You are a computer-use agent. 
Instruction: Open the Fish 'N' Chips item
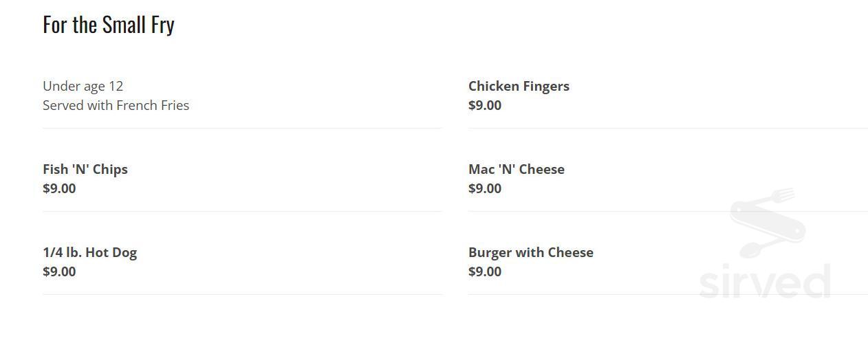point(85,169)
